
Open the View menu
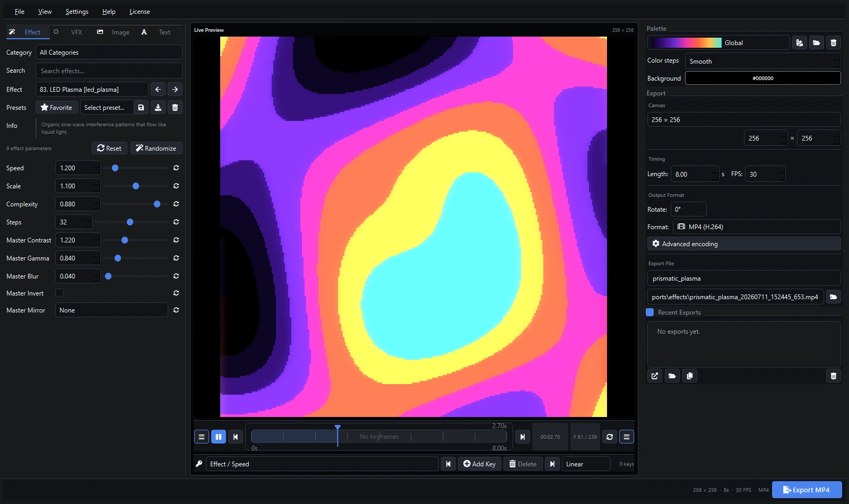pos(45,11)
